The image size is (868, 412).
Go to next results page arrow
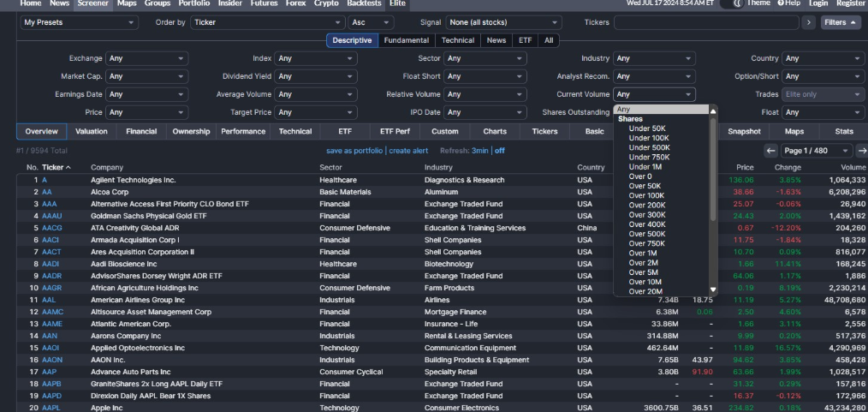[x=861, y=151]
